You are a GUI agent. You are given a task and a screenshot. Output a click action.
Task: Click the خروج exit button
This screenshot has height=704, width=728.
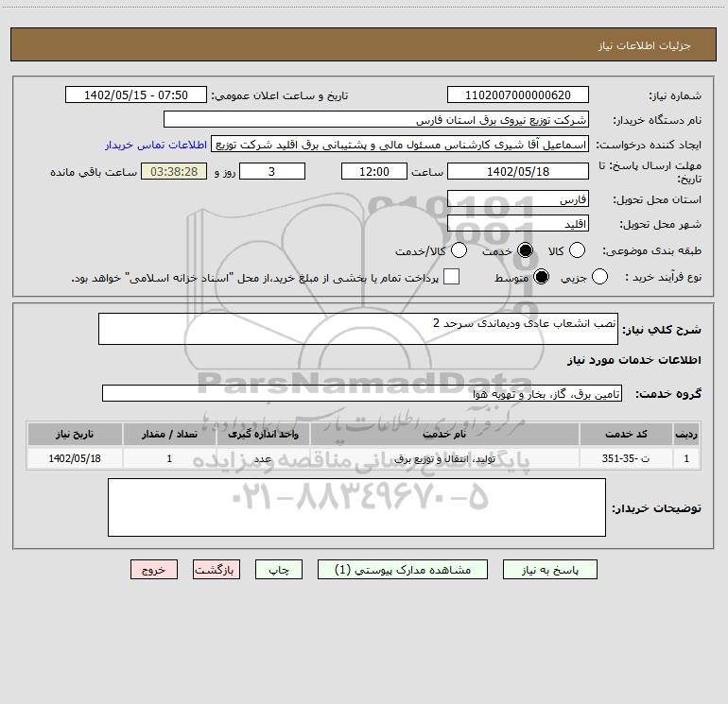(x=154, y=570)
